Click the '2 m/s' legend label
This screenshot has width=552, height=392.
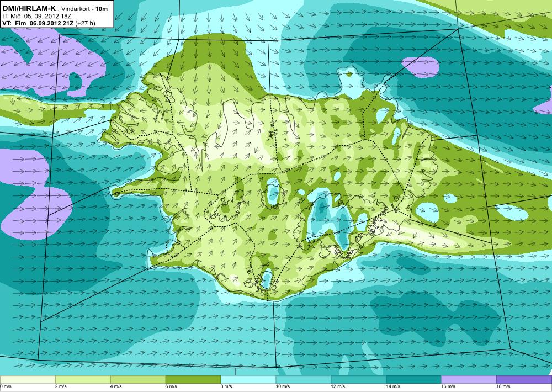(61, 386)
